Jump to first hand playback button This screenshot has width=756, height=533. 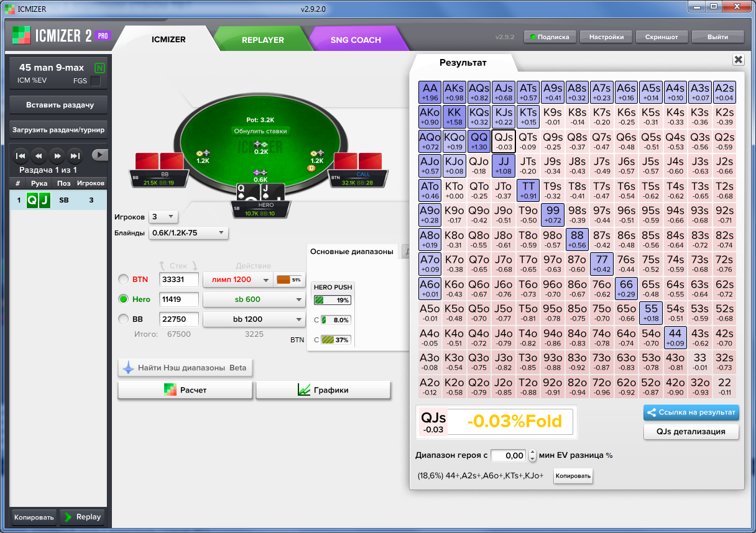click(x=21, y=155)
